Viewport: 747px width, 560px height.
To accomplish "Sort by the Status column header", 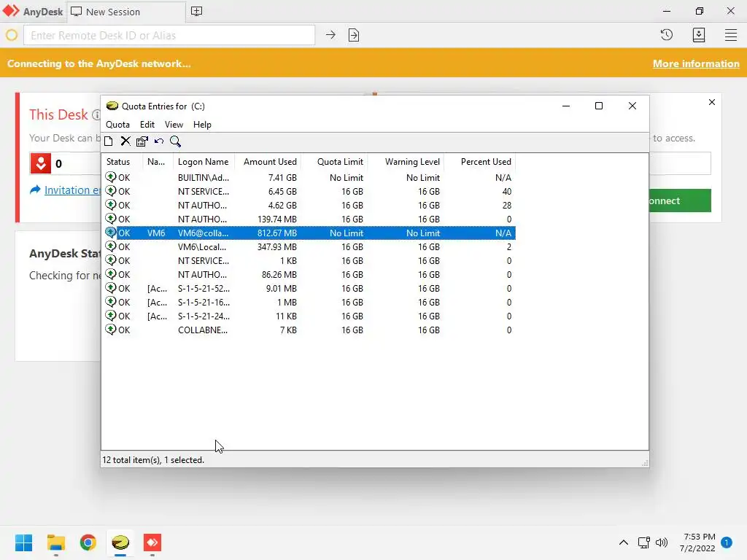I will [x=123, y=162].
